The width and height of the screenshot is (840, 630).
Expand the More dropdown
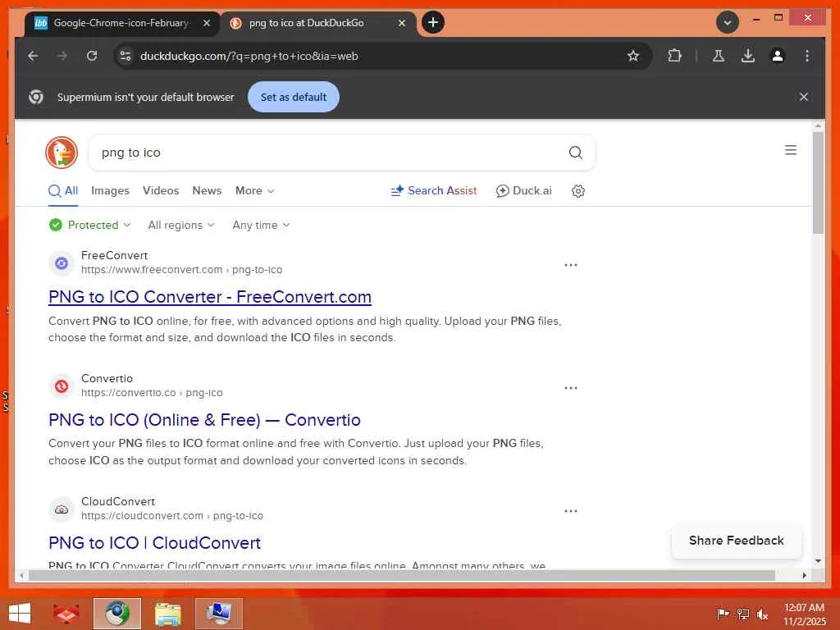pos(255,190)
